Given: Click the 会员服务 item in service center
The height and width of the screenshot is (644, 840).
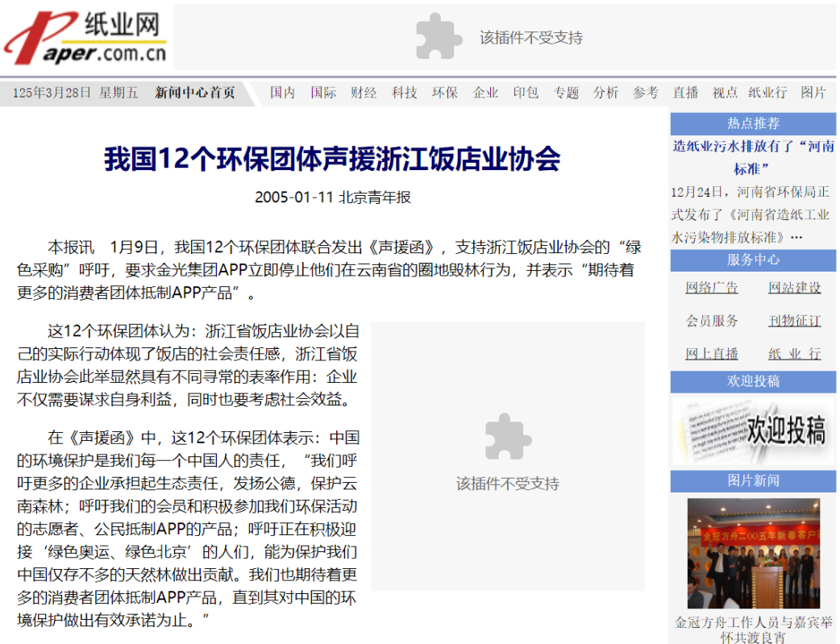Looking at the screenshot, I should point(712,321).
